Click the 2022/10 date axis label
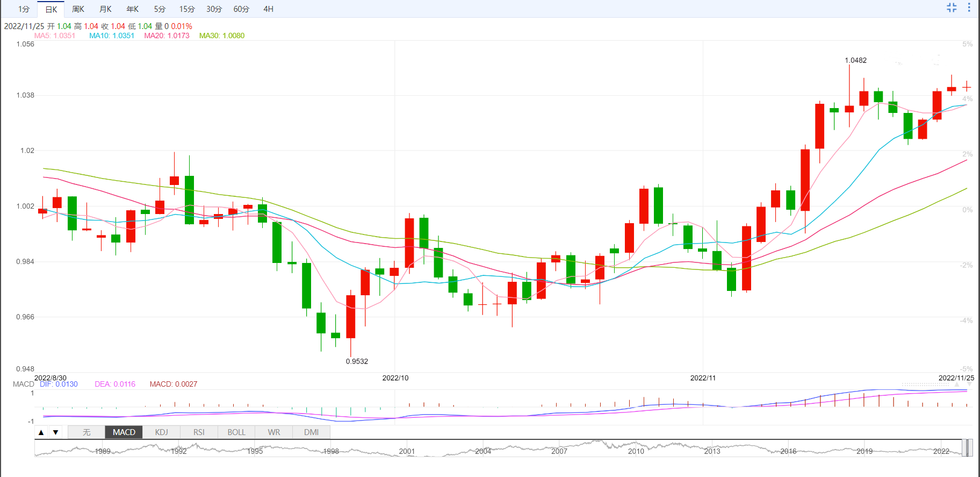The image size is (980, 477). coord(395,378)
